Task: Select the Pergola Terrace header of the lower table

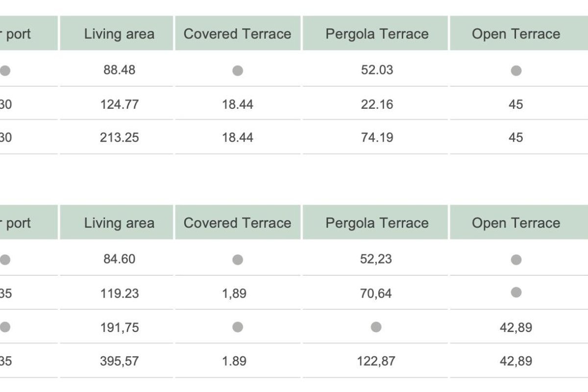Action: (377, 223)
